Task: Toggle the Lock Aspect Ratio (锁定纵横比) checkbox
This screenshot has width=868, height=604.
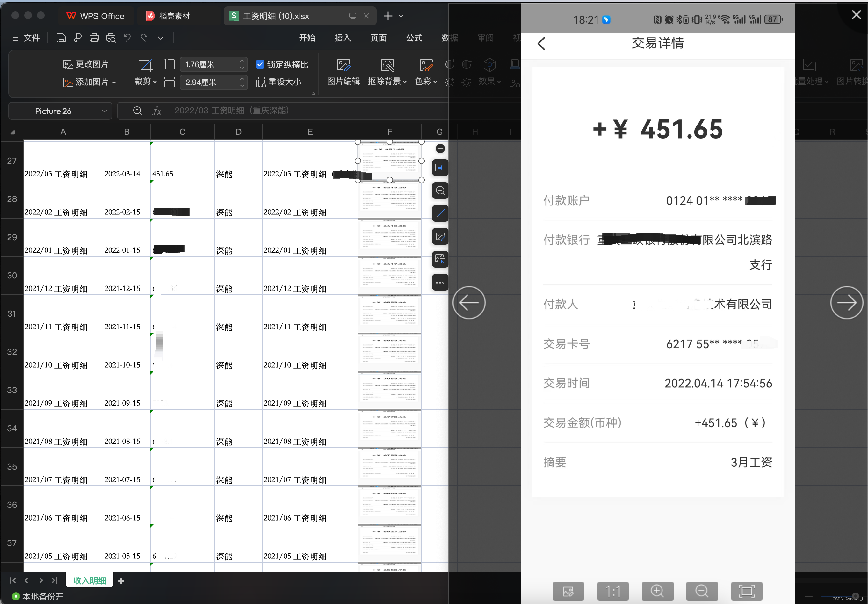Action: click(x=260, y=65)
